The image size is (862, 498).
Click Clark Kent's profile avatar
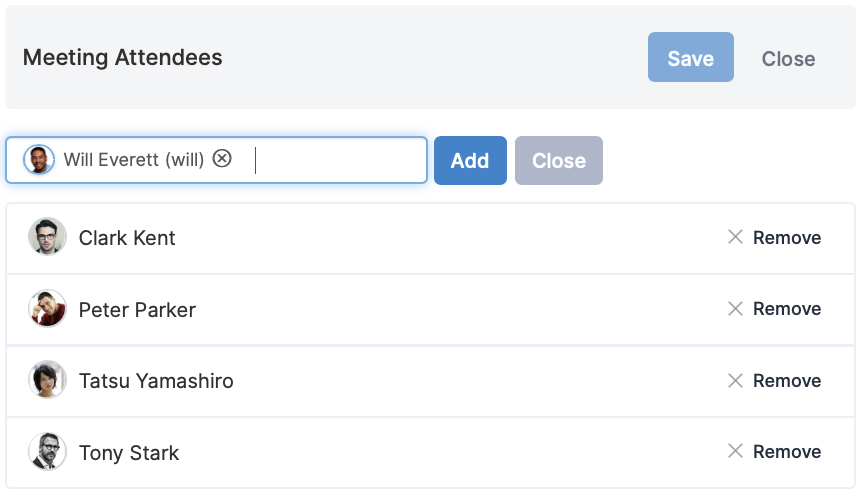point(47,236)
